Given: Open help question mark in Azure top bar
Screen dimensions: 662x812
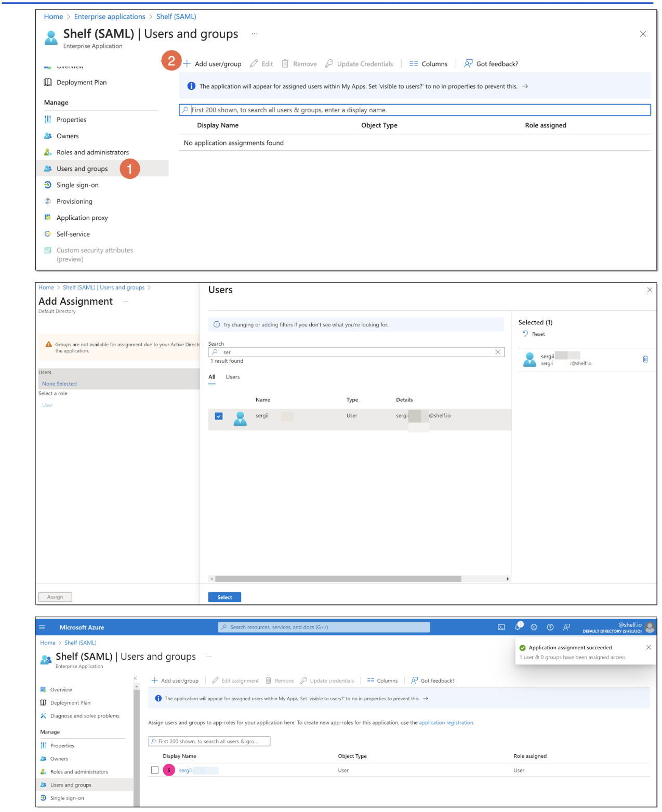Looking at the screenshot, I should (x=550, y=627).
